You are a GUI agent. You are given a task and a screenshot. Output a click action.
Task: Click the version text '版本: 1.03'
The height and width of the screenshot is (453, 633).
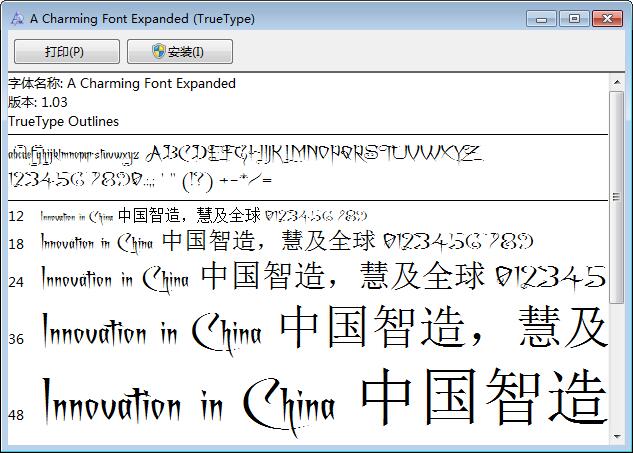click(x=38, y=102)
